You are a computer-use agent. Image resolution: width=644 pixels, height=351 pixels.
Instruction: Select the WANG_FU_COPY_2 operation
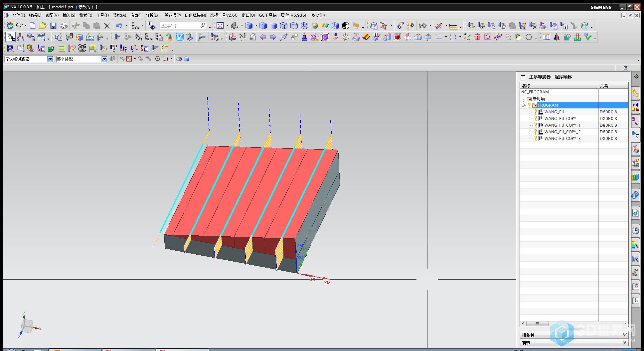(562, 132)
